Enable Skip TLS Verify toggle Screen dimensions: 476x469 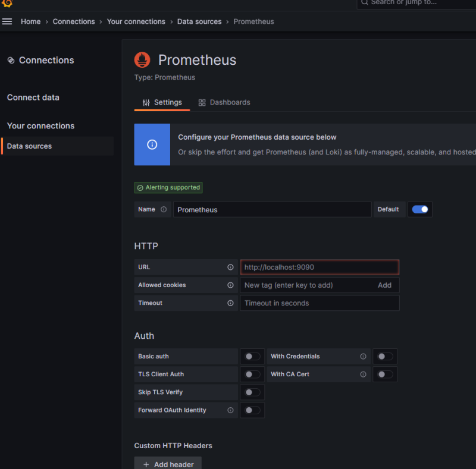point(252,392)
